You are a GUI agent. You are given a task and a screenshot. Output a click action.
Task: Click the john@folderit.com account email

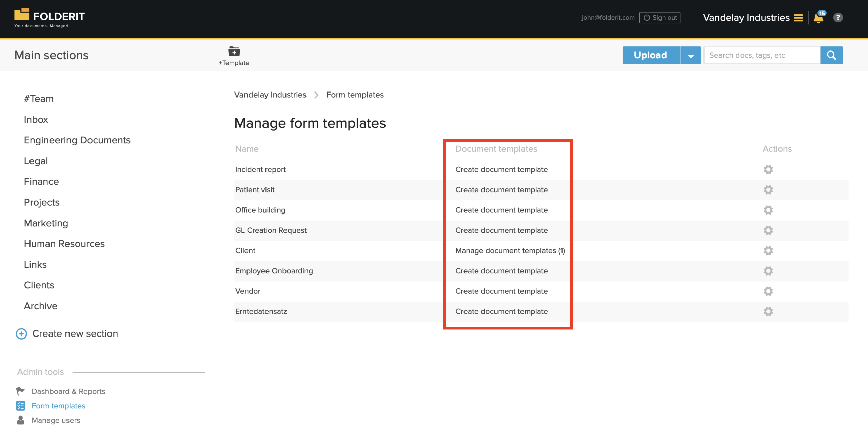pos(608,18)
